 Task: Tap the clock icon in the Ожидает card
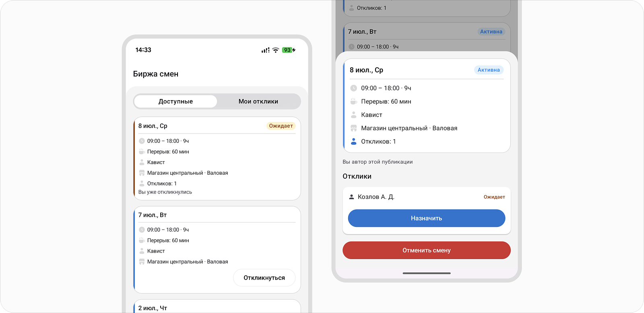coord(142,141)
